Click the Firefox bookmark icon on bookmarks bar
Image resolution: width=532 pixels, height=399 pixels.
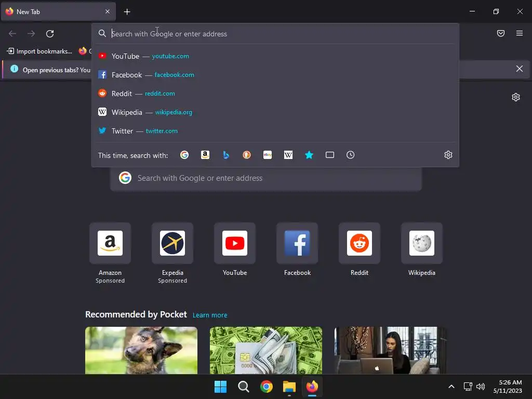[83, 51]
